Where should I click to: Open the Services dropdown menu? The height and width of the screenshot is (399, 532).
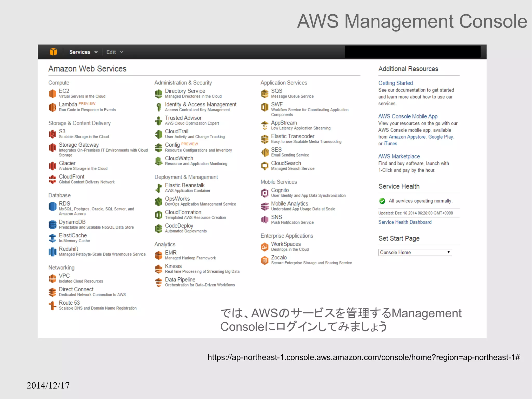[83, 52]
